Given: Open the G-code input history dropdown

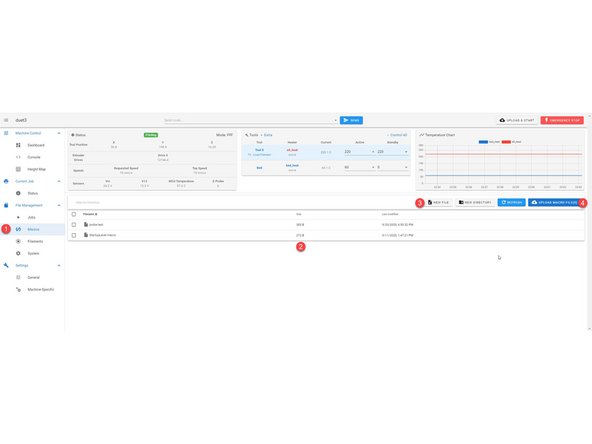Looking at the screenshot, I should coord(335,120).
